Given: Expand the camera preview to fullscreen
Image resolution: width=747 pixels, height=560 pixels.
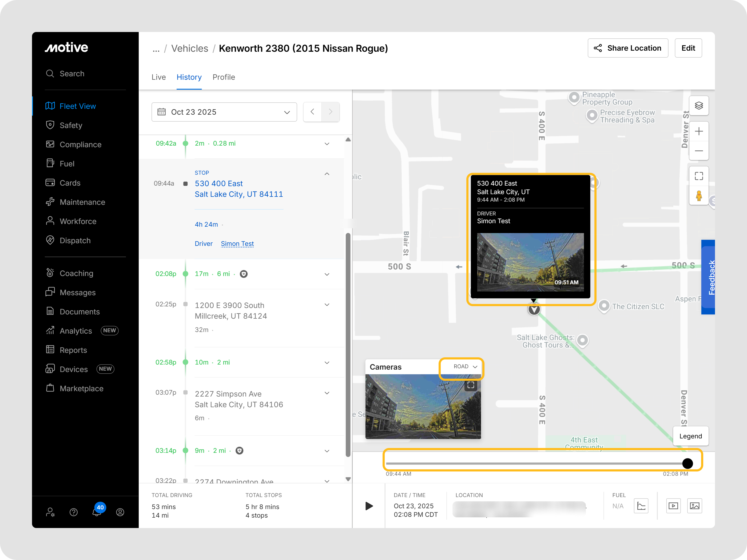Looking at the screenshot, I should click(471, 385).
